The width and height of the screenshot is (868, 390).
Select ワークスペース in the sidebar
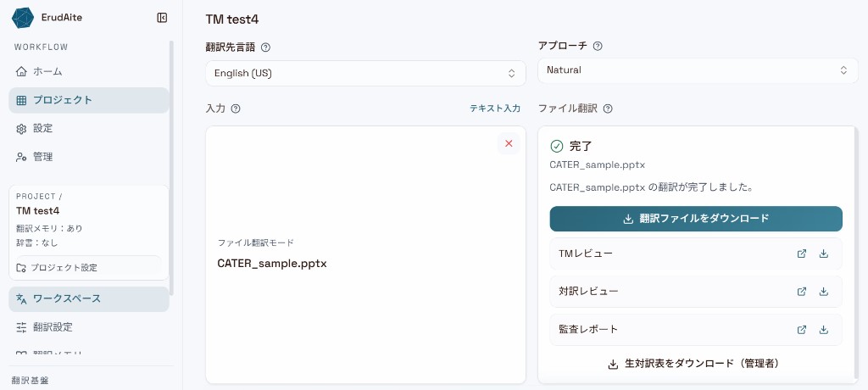88,298
